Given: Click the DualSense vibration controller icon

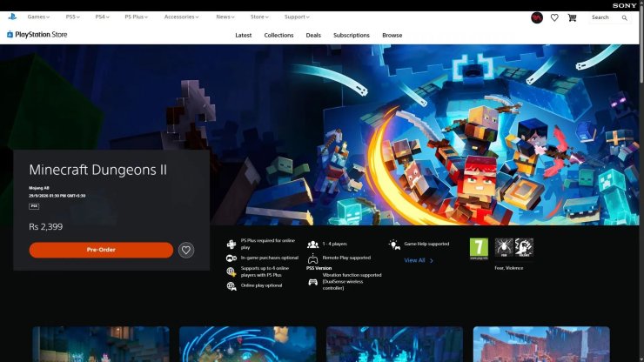Looking at the screenshot, I should click(x=313, y=282).
